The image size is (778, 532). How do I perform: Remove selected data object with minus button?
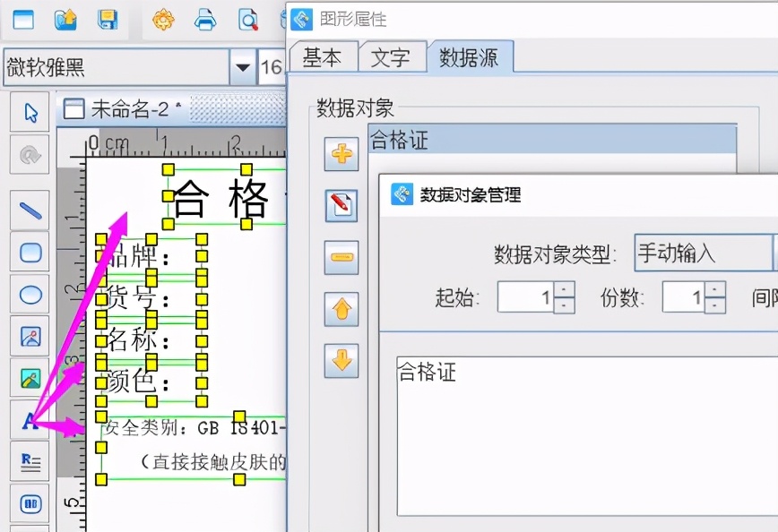coord(341,258)
